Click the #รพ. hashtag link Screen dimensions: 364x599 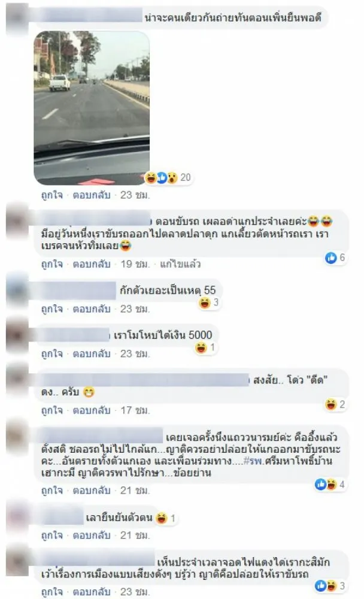click(x=253, y=461)
